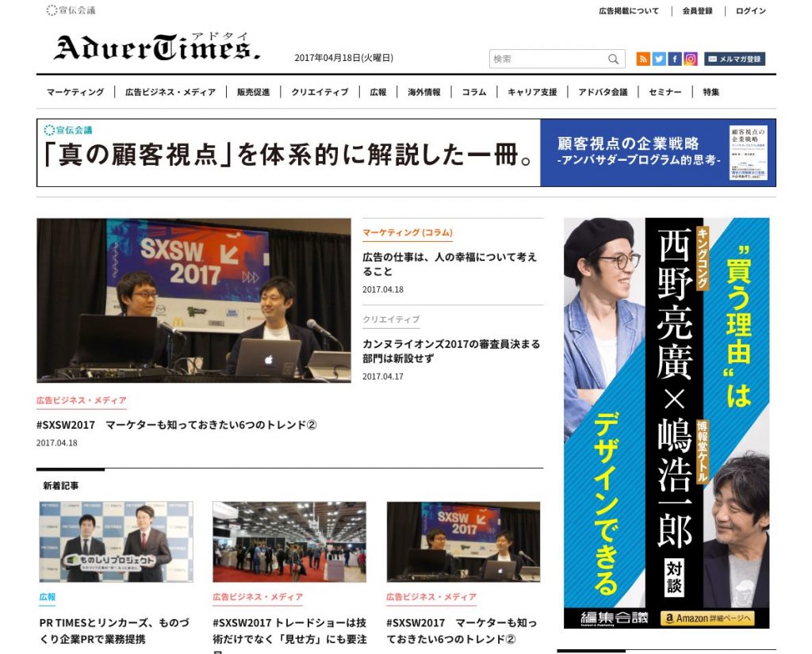Open the 会員登録 link

point(698,10)
